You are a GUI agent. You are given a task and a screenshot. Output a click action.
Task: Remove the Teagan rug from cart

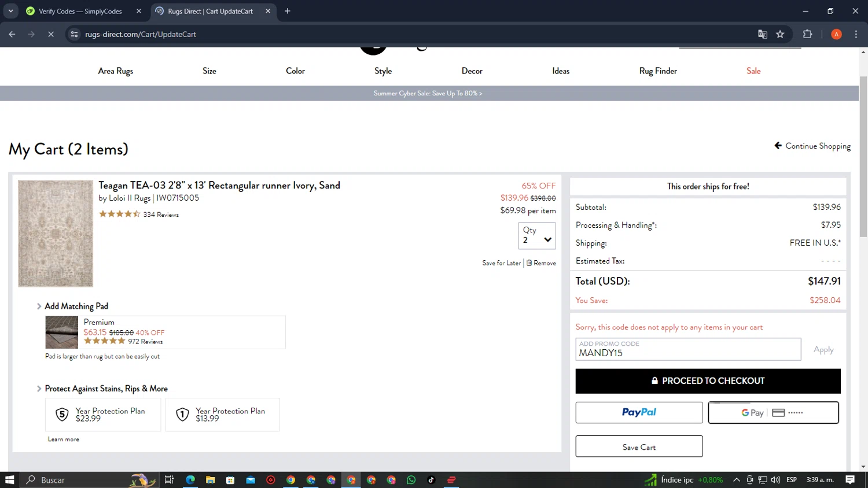(541, 263)
